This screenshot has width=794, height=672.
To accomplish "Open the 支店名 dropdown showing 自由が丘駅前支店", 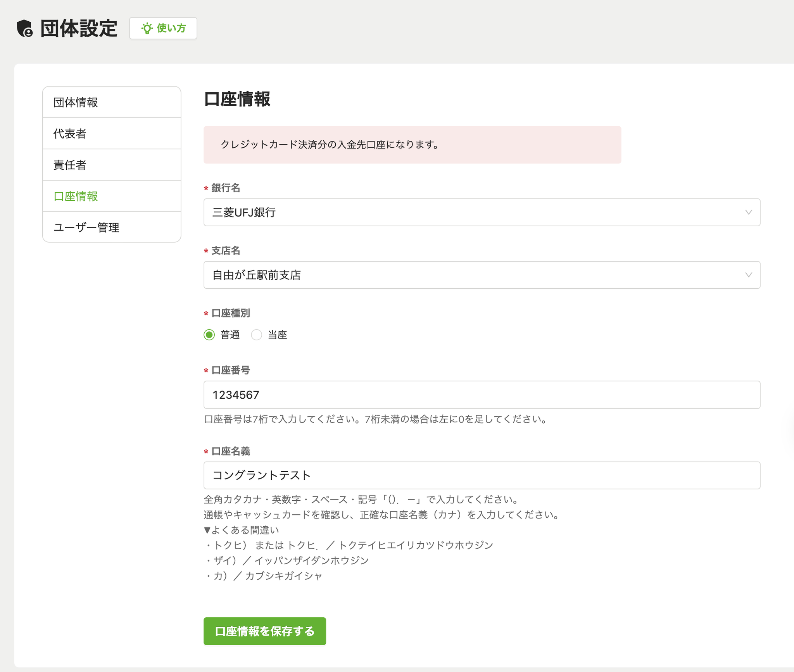I will [482, 275].
